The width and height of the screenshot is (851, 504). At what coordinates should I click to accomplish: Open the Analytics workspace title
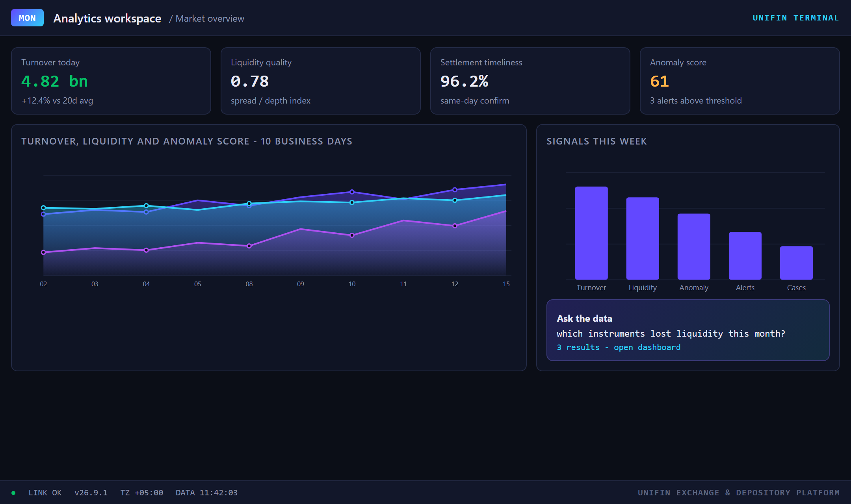click(107, 19)
